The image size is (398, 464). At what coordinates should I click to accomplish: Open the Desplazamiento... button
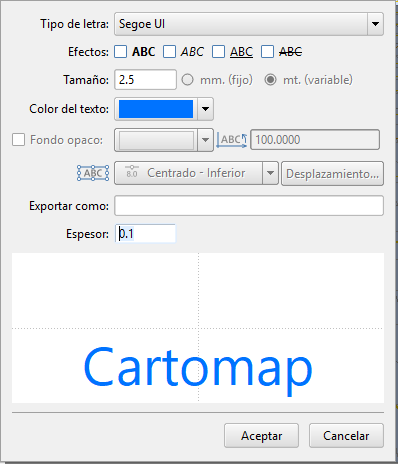point(332,174)
